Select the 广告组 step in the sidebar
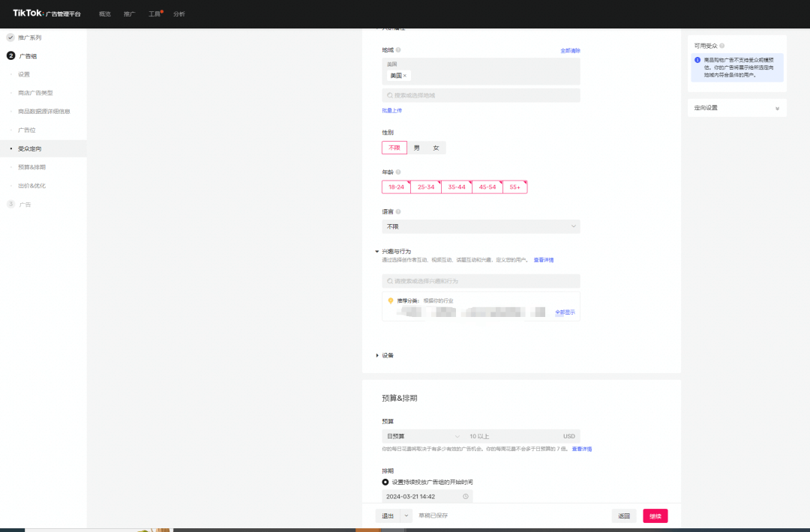This screenshot has width=810, height=532. [x=28, y=56]
